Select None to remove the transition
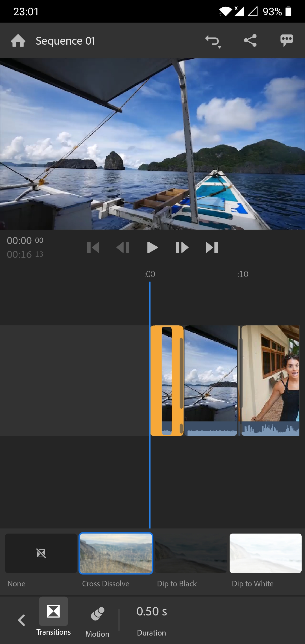 (41, 553)
